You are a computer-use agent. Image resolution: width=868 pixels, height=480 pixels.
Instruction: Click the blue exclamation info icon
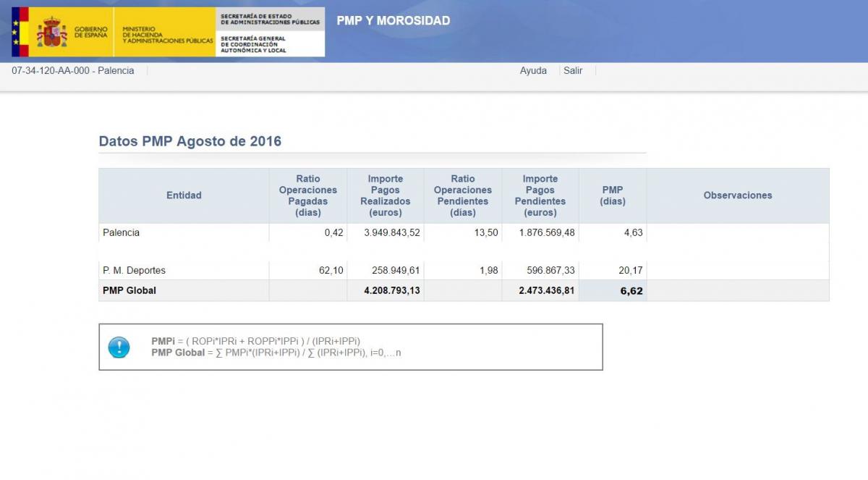119,348
